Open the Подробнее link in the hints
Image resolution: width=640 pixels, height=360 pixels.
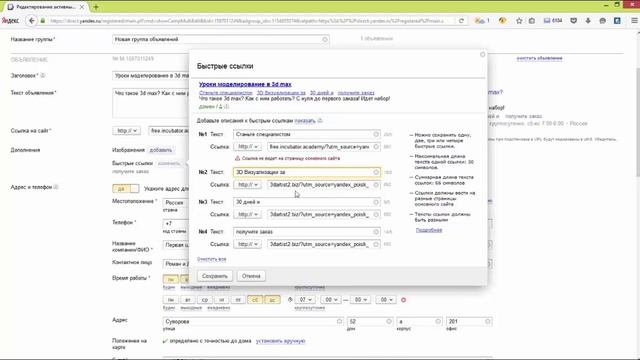pos(429,230)
